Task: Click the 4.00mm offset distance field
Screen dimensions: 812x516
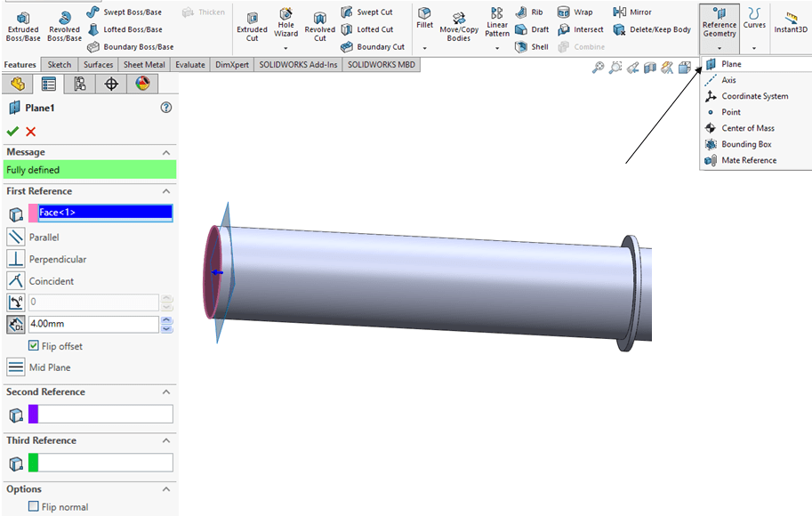Action: pyautogui.click(x=93, y=325)
